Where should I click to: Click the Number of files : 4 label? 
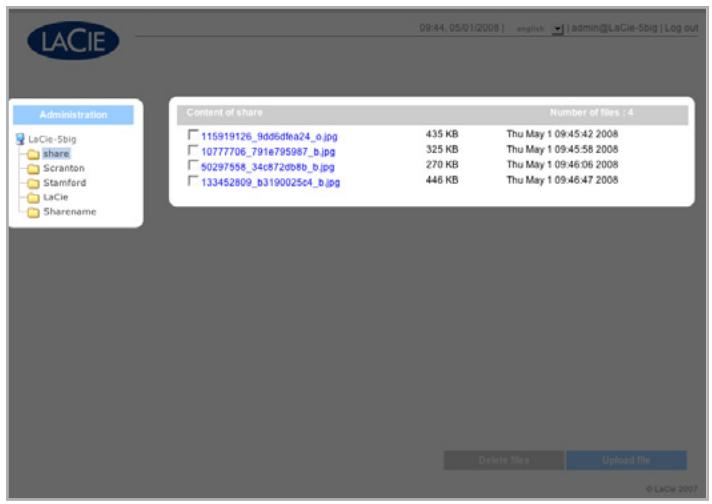click(x=591, y=112)
